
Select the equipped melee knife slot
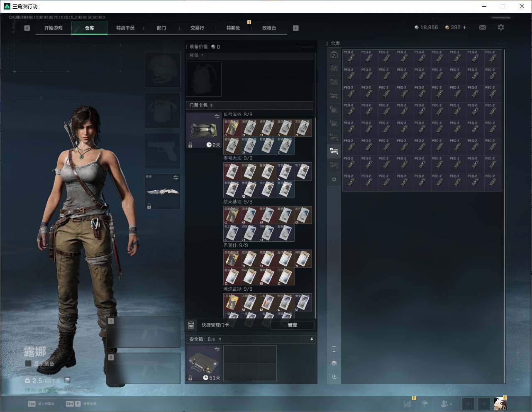pos(162,191)
